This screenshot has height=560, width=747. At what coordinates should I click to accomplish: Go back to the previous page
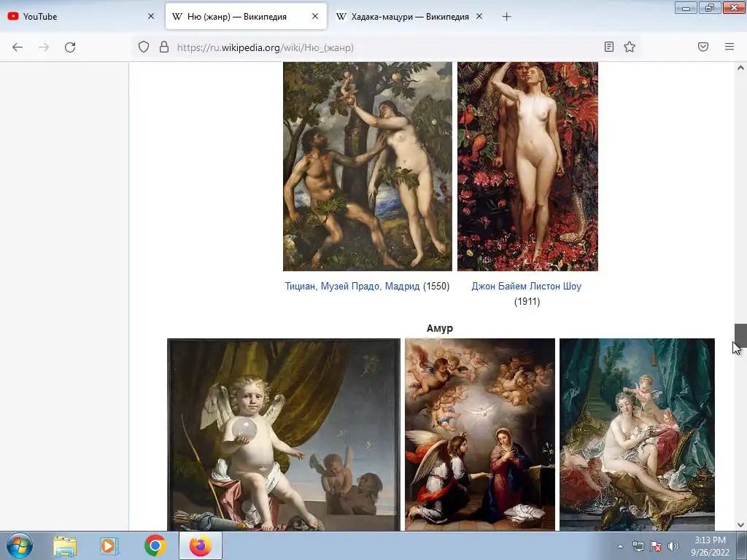coord(18,47)
